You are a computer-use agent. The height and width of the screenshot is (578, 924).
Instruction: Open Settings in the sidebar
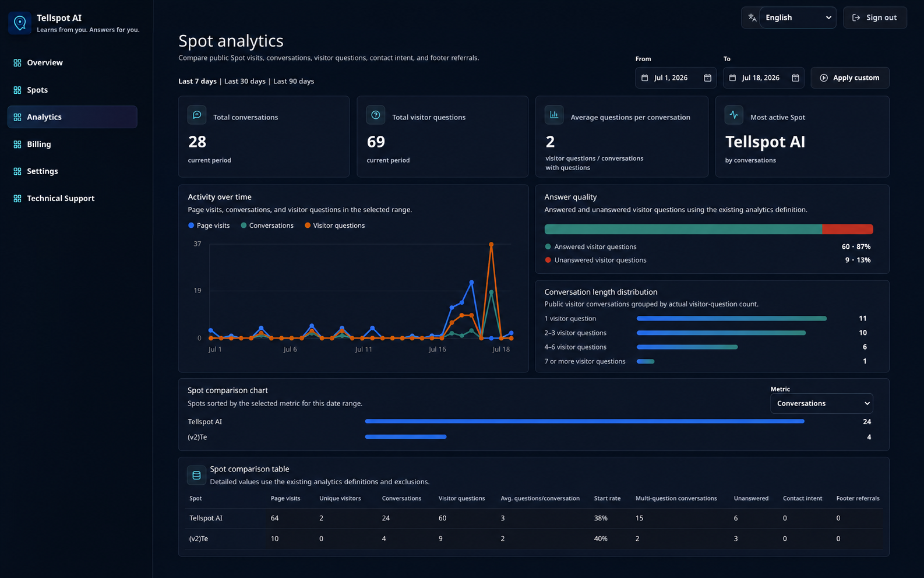click(72, 171)
